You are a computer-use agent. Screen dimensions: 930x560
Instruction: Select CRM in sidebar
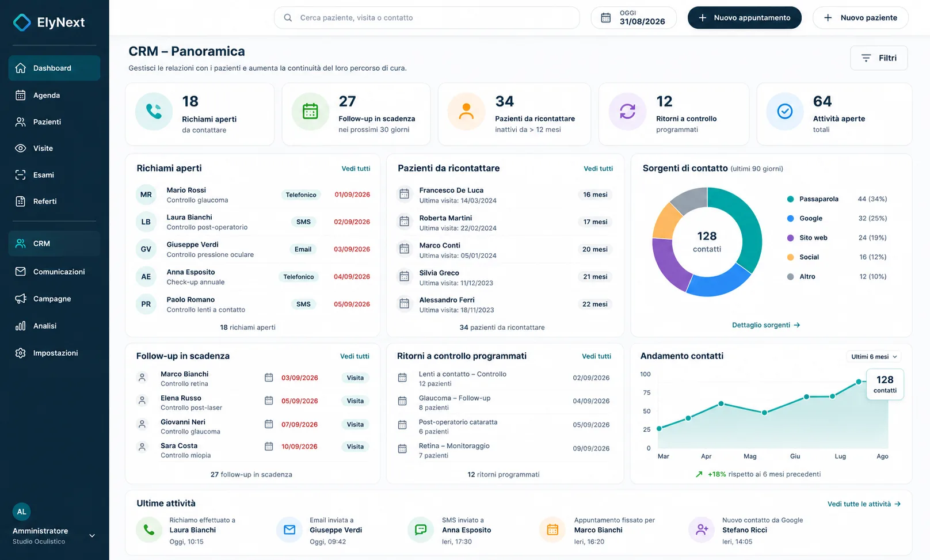click(54, 243)
